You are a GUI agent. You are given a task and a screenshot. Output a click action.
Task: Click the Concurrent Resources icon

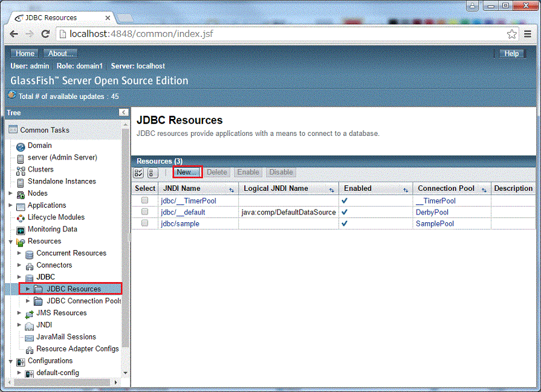[30, 254]
